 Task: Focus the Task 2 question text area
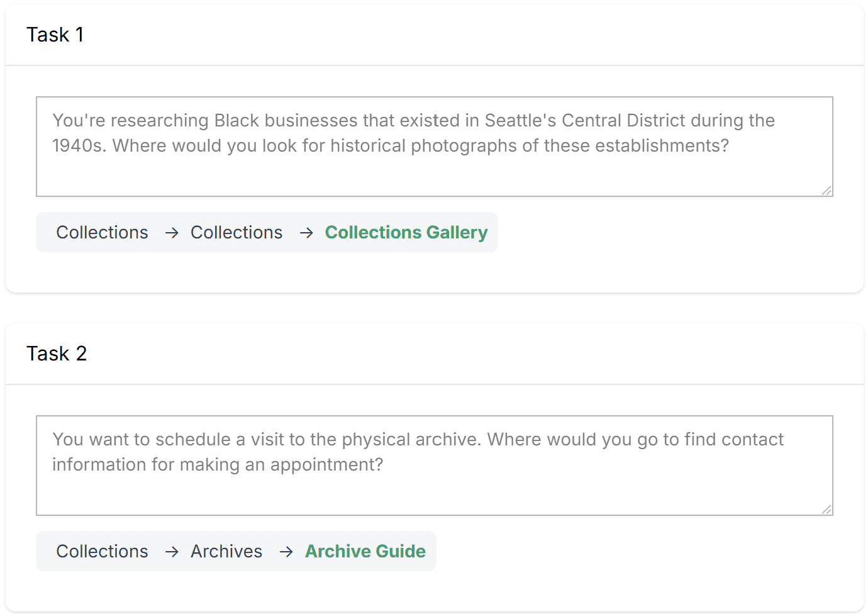tap(435, 466)
